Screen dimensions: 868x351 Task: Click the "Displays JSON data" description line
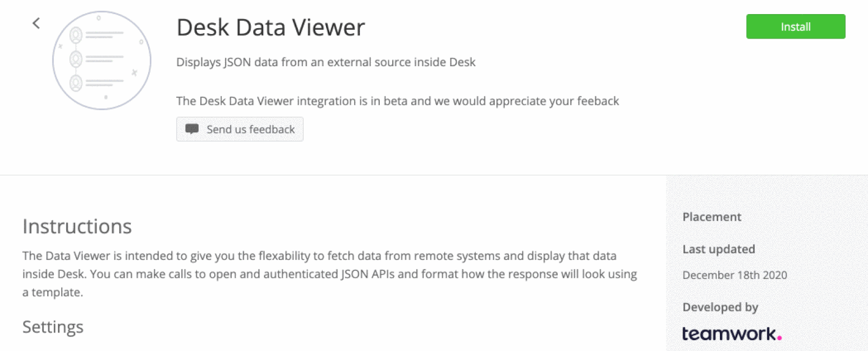pyautogui.click(x=325, y=62)
